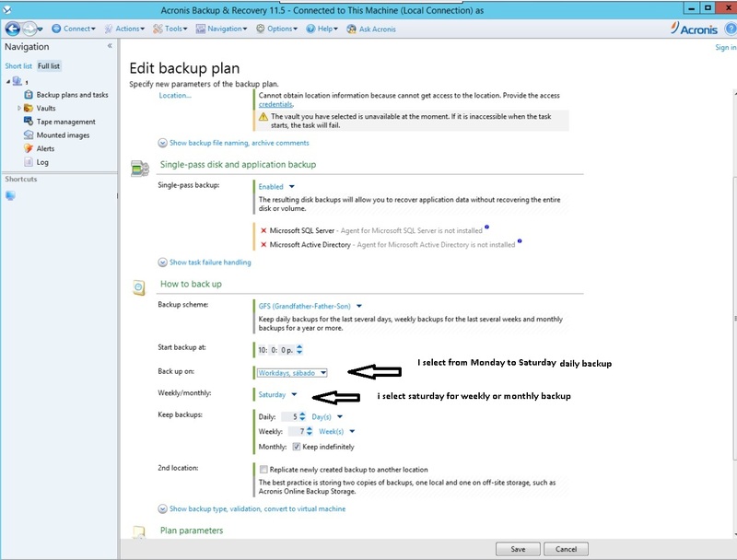
Task: View Alerts from the sidebar
Action: tap(45, 148)
